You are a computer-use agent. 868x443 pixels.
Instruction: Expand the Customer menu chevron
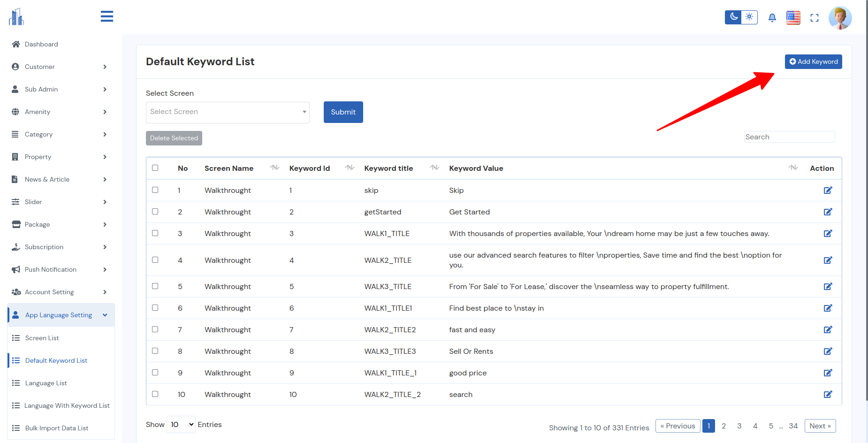pyautogui.click(x=105, y=67)
